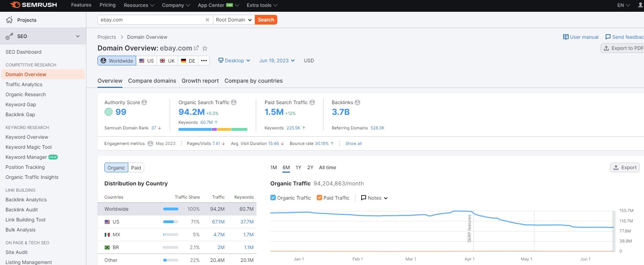
Task: Select the All time range
Action: pos(327,167)
